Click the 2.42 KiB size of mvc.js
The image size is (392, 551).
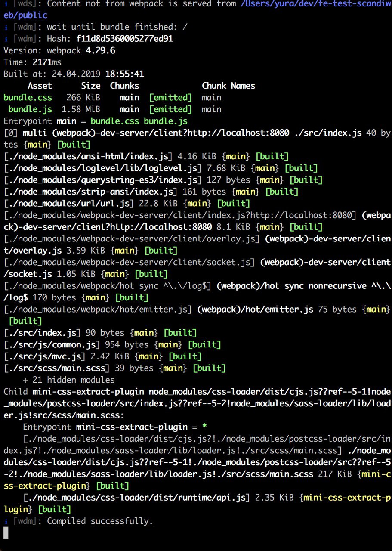click(110, 356)
